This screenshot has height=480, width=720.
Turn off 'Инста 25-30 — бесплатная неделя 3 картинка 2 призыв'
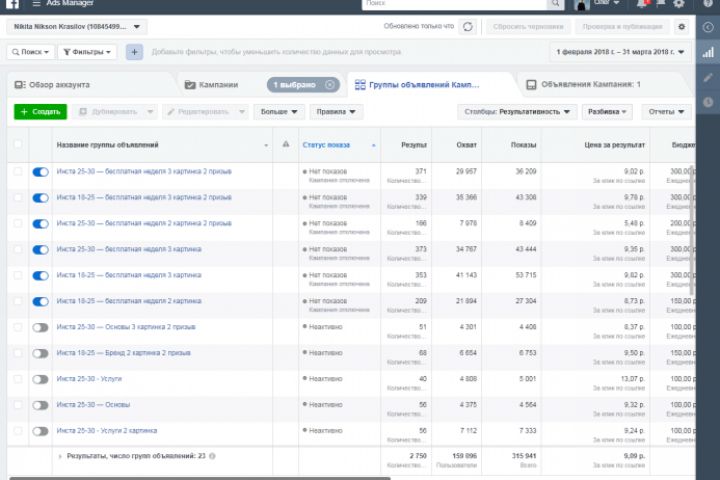pyautogui.click(x=40, y=172)
